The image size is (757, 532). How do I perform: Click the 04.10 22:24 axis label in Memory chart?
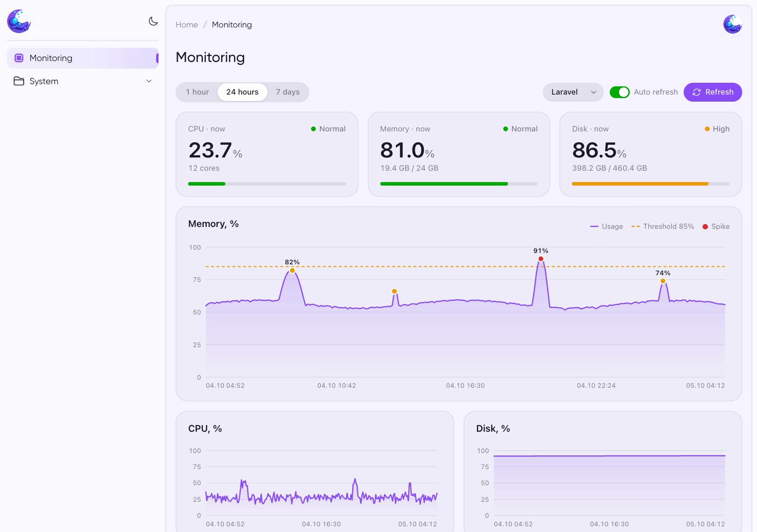596,386
